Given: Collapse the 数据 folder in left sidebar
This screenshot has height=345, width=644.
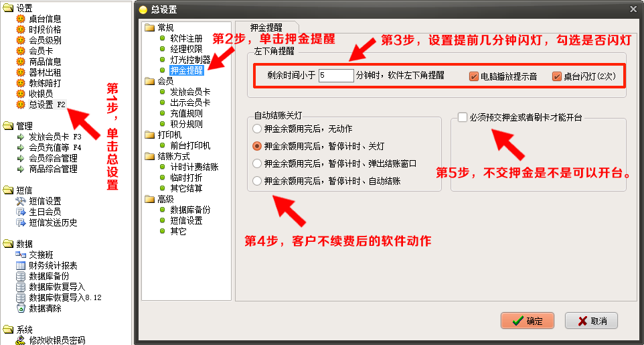Looking at the screenshot, I should pyautogui.click(x=8, y=244).
